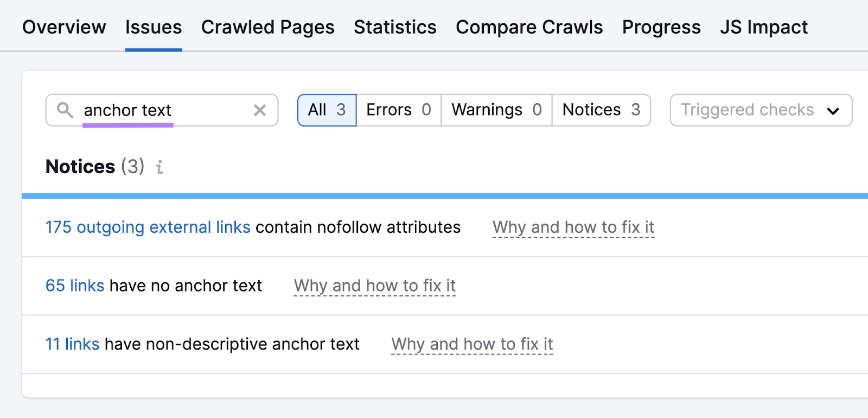Image resolution: width=868 pixels, height=418 pixels.
Task: Show only Notices filter
Action: coord(601,110)
